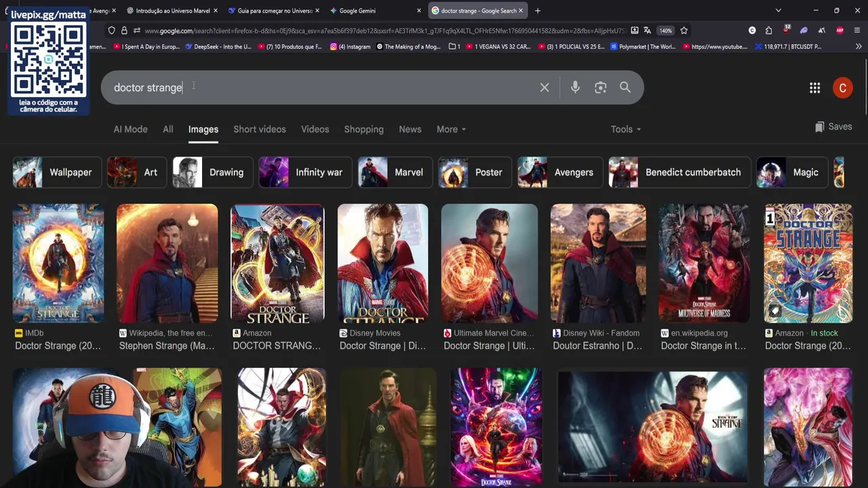Click the 140% zoom level indicator
This screenshot has width=868, height=488.
pos(666,30)
